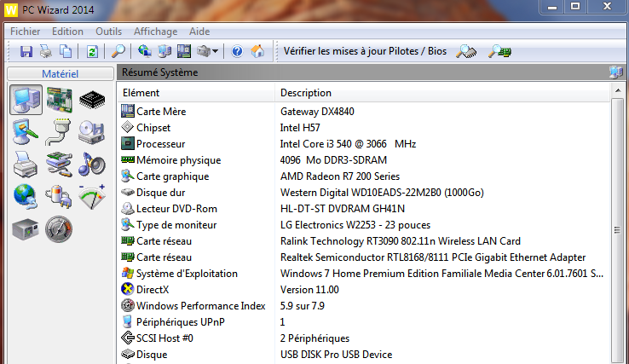This screenshot has width=629, height=364.
Task: Minimize the PC Wizard 2014 window
Action: pos(552,7)
